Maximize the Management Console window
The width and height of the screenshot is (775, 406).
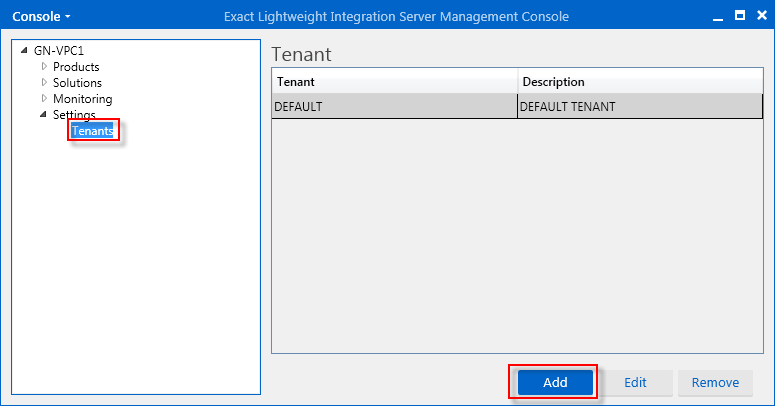click(x=740, y=15)
